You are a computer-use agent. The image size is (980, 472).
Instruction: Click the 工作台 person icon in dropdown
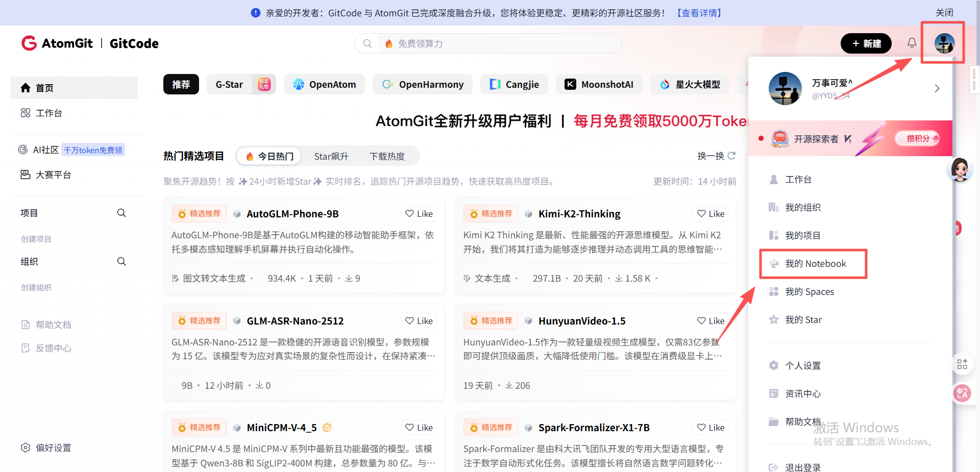774,179
